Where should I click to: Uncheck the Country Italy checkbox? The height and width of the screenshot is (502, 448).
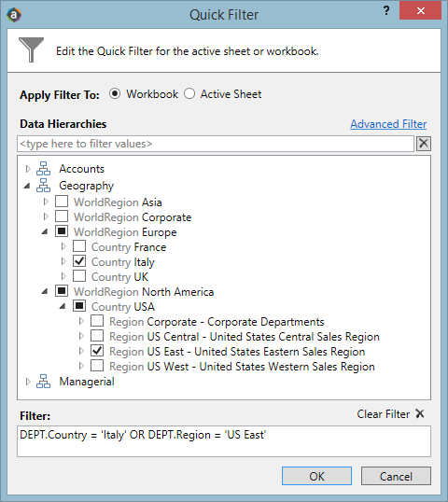tap(79, 261)
